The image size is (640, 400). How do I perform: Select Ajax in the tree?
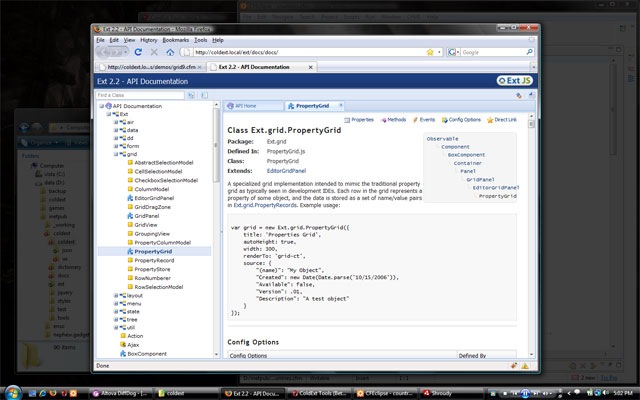point(133,345)
